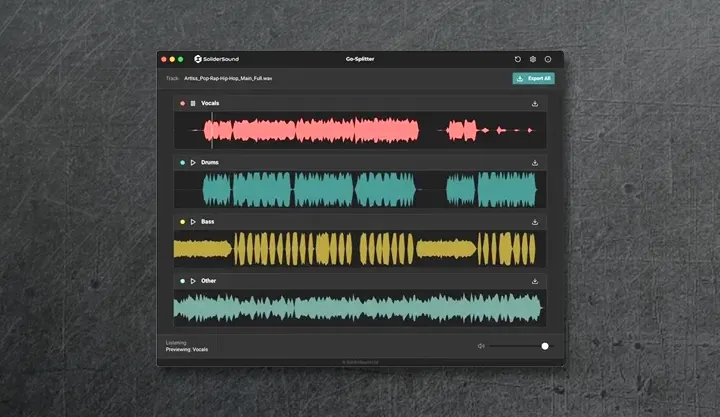Viewport: 720px width, 417px height.
Task: Toggle the yellow Bass color dot
Action: [x=182, y=221]
